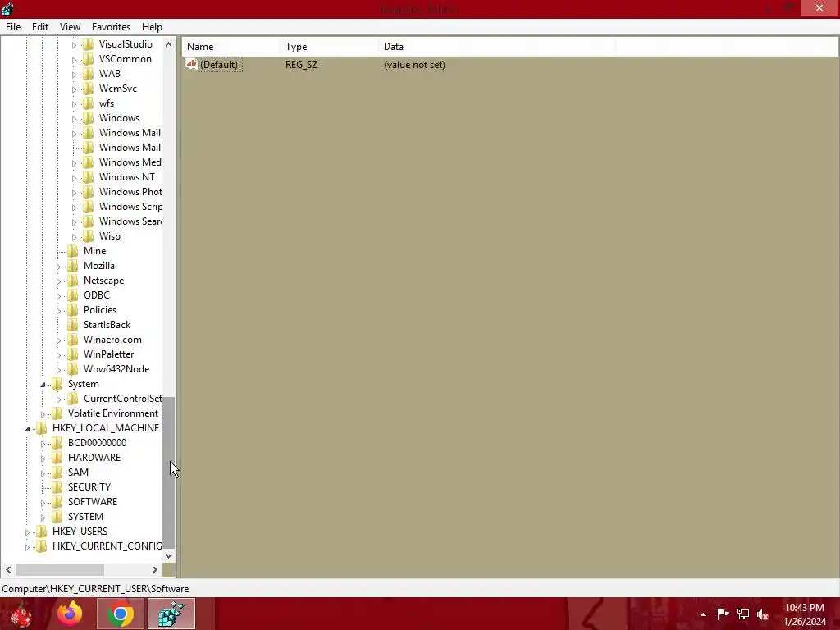Expand the HARDWARE key

click(43, 458)
